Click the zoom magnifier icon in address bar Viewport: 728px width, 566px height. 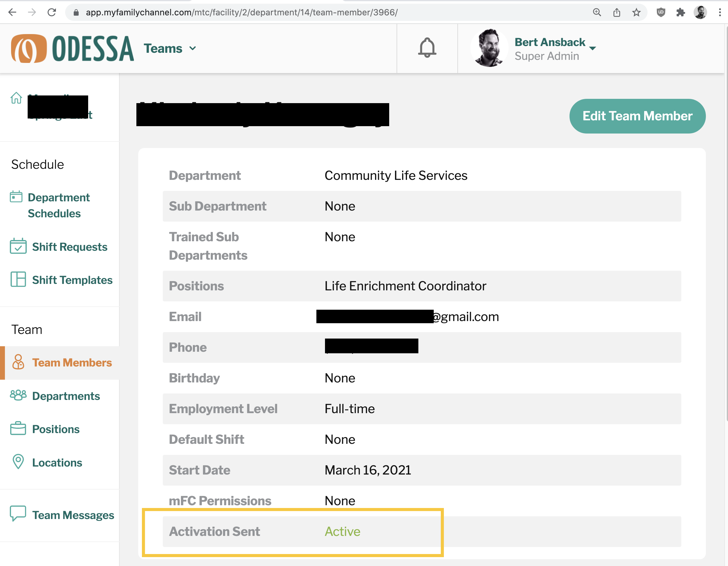[x=597, y=12]
